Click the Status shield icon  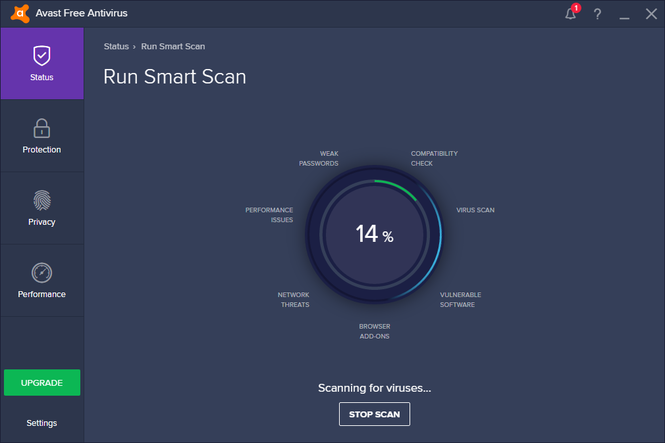pyautogui.click(x=42, y=56)
